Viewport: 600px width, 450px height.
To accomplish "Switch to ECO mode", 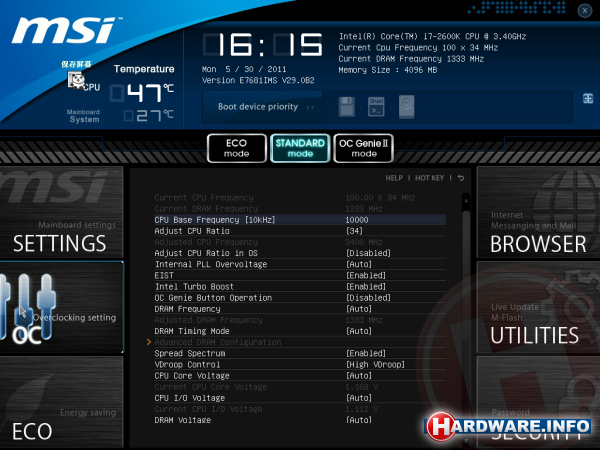I will tap(236, 148).
